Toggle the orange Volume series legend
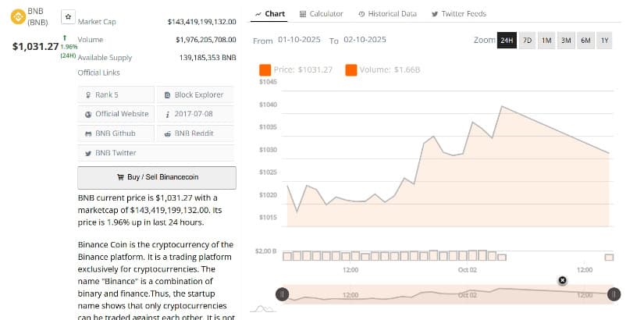Screen dimensions: 644x320 click(350, 70)
